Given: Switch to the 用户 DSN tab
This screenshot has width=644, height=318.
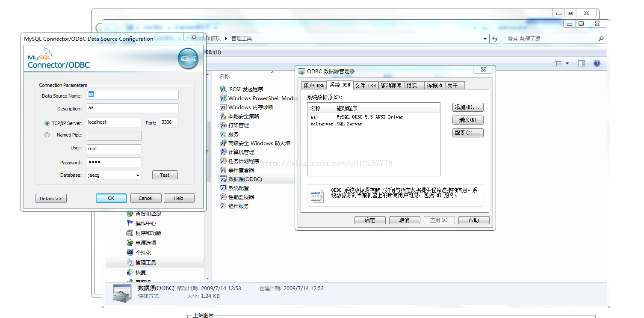Looking at the screenshot, I should 314,86.
